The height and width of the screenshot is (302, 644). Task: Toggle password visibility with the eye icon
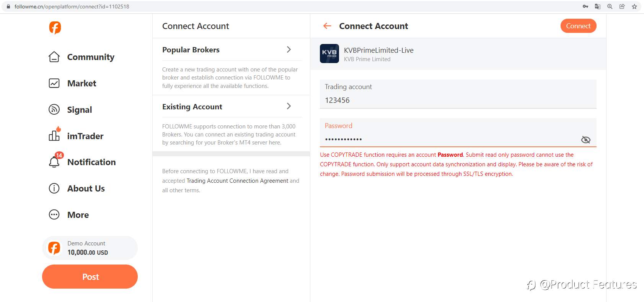(x=586, y=140)
